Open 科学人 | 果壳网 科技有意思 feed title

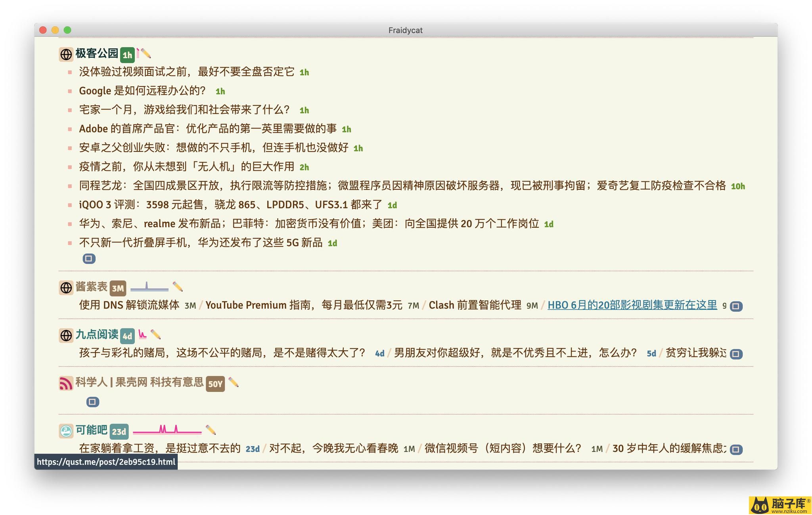click(x=140, y=382)
